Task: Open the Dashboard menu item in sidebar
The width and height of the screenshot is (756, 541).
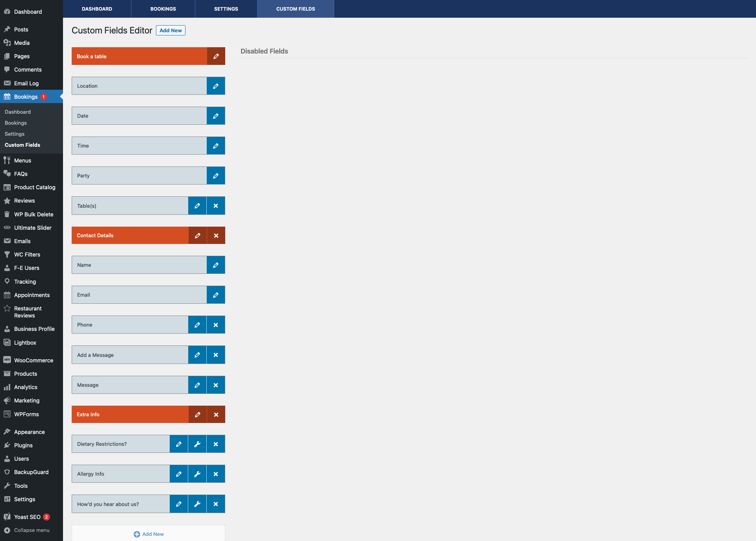Action: [28, 11]
